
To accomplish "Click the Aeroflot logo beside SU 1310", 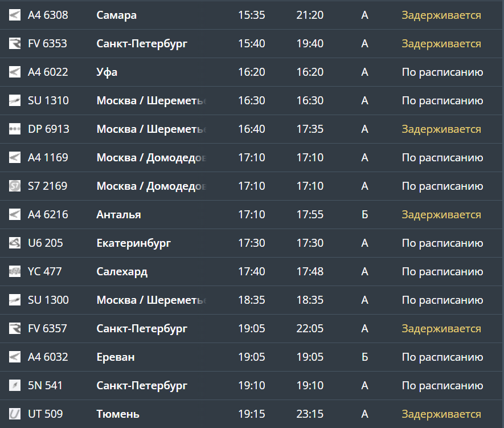I will click(x=15, y=101).
